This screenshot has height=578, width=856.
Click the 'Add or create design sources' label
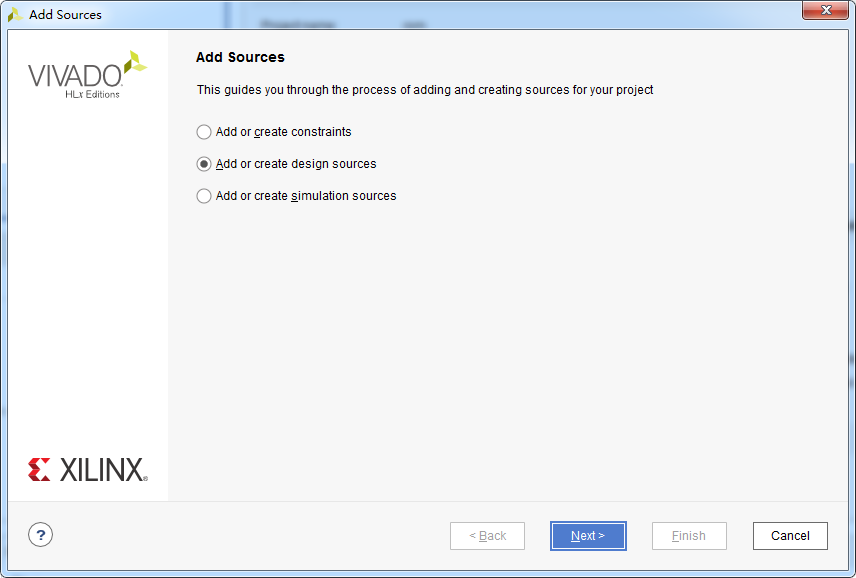[x=296, y=164]
